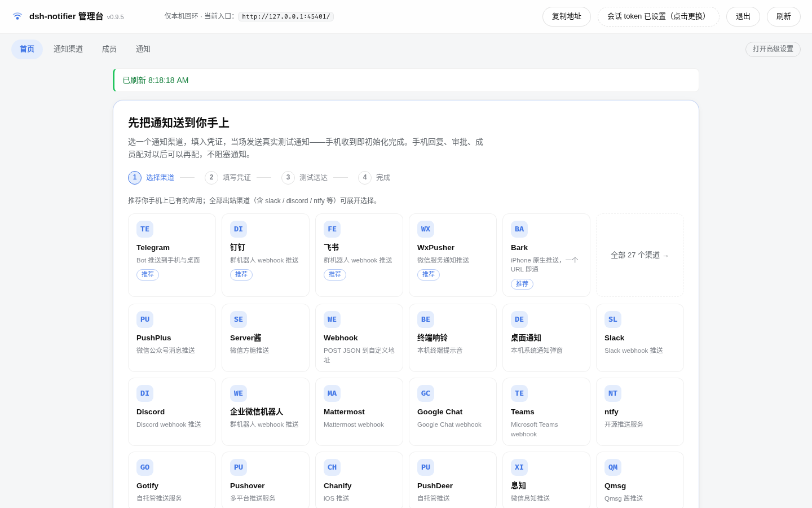Image resolution: width=812 pixels, height=508 pixels.
Task: Click the SL badge icon on Slack card
Action: click(613, 319)
